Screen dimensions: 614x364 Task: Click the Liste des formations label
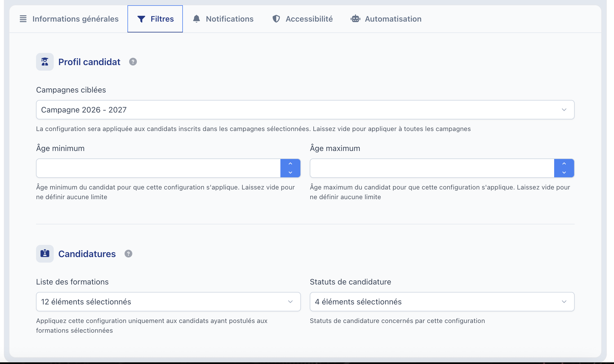tap(72, 282)
